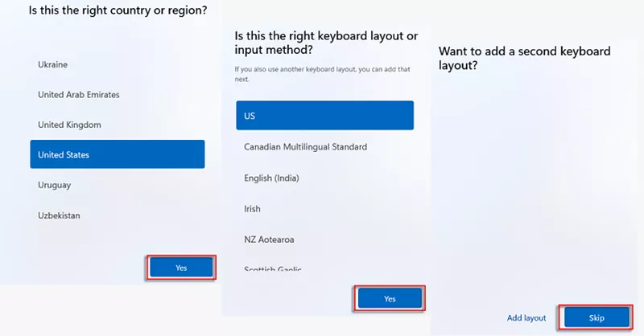
Task: Click the 'add a second keyboard layout' heading
Action: click(x=526, y=58)
